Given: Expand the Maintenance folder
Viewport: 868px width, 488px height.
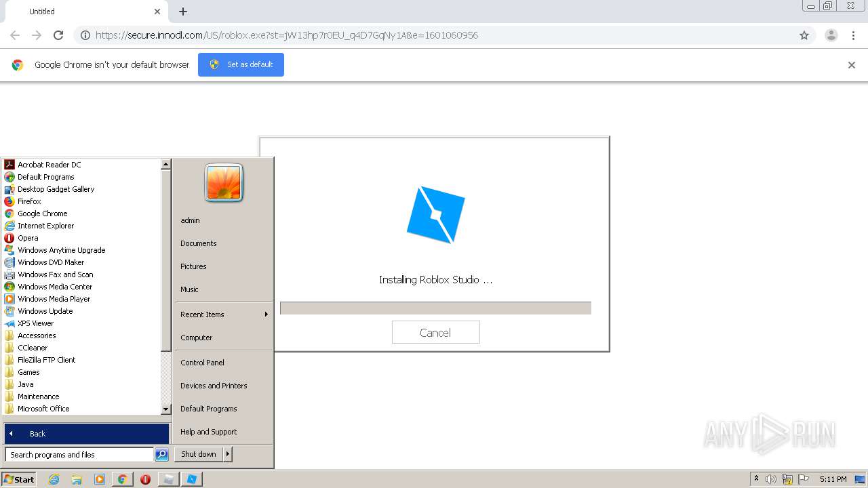Looking at the screenshot, I should pos(32,396).
